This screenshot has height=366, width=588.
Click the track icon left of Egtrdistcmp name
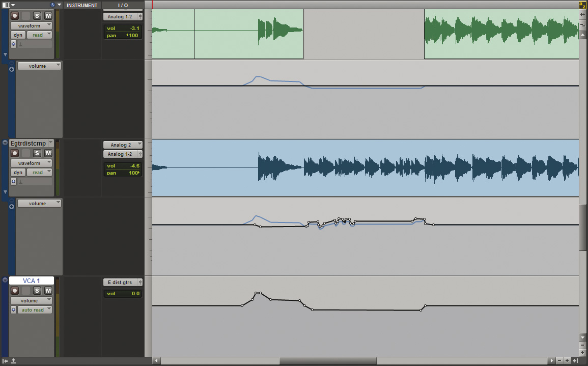point(5,143)
